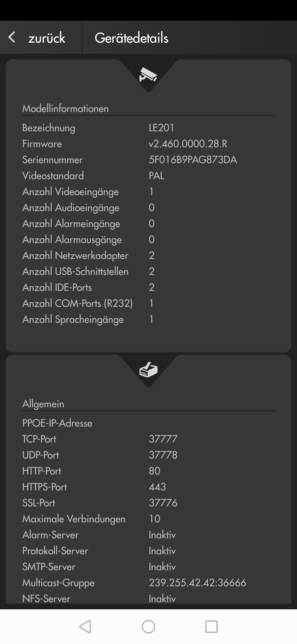This screenshot has width=297, height=644.
Task: Tap the zurück button label
Action: 47,38
